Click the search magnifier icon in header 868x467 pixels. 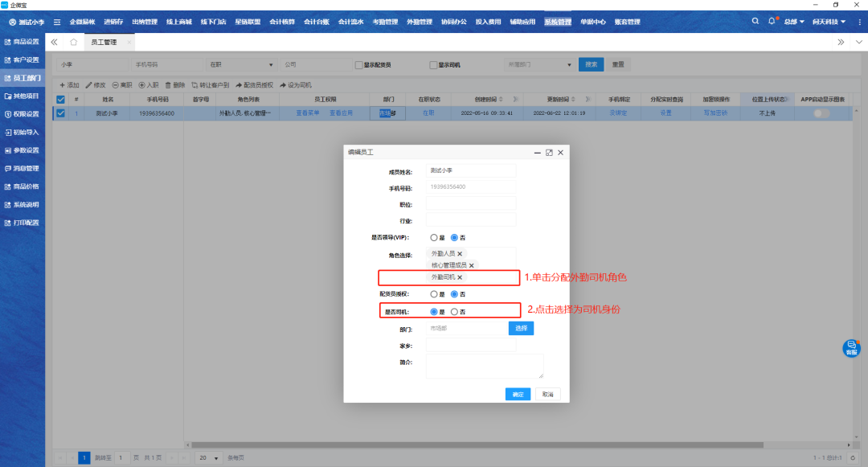(755, 22)
